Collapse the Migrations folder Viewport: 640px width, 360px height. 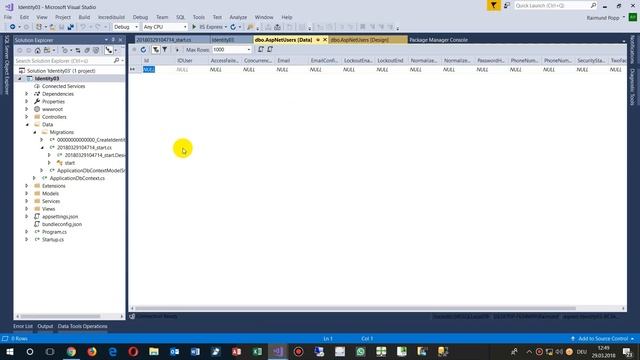click(35, 132)
